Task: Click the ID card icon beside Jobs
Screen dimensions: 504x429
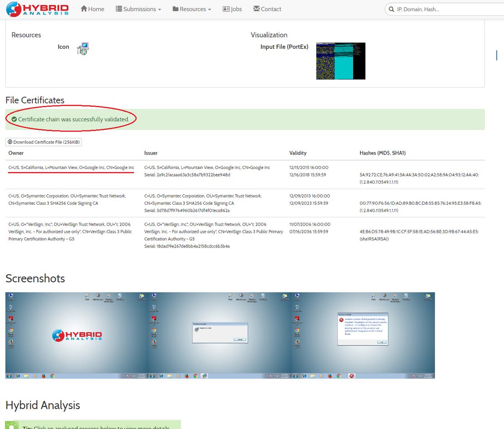Action: click(x=226, y=9)
